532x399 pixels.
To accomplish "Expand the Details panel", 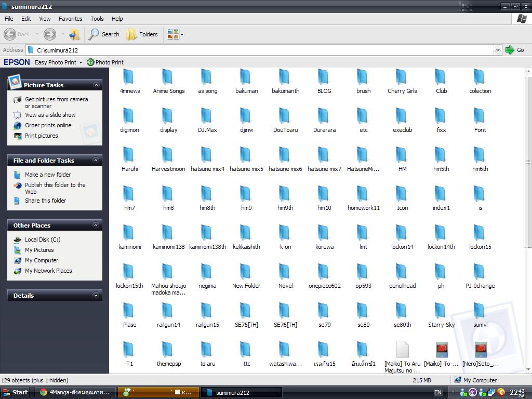I will coord(96,296).
